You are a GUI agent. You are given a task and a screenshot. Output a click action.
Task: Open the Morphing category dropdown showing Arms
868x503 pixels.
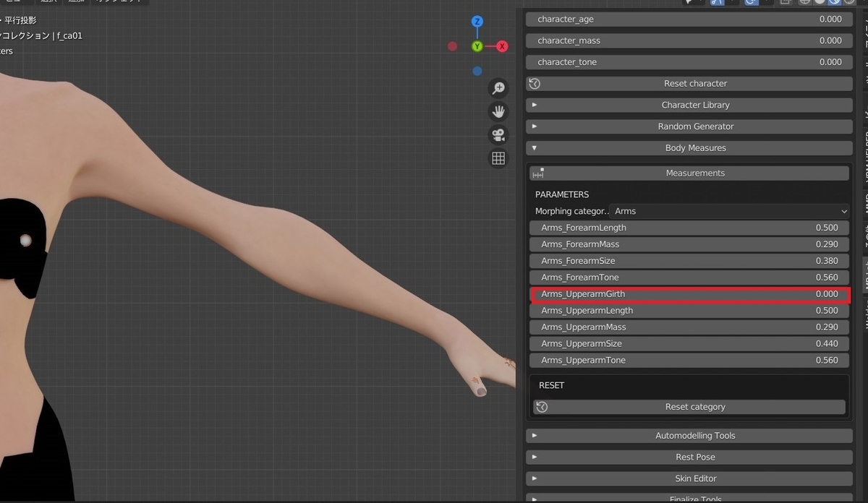click(x=729, y=211)
